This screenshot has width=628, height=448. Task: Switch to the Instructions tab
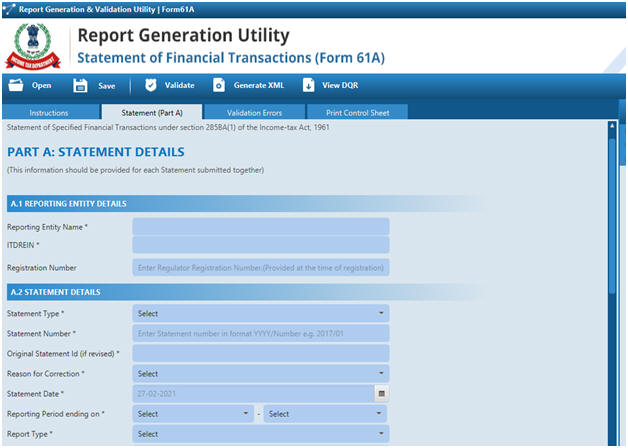(x=49, y=113)
